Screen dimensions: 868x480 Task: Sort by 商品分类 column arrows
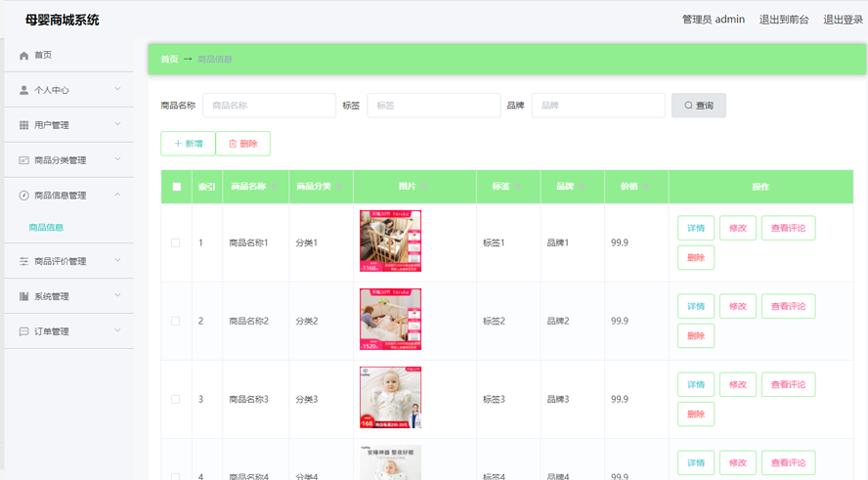pyautogui.click(x=339, y=187)
